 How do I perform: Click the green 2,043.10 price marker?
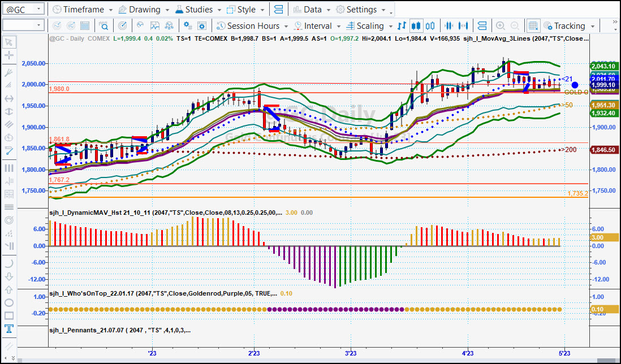coord(603,66)
